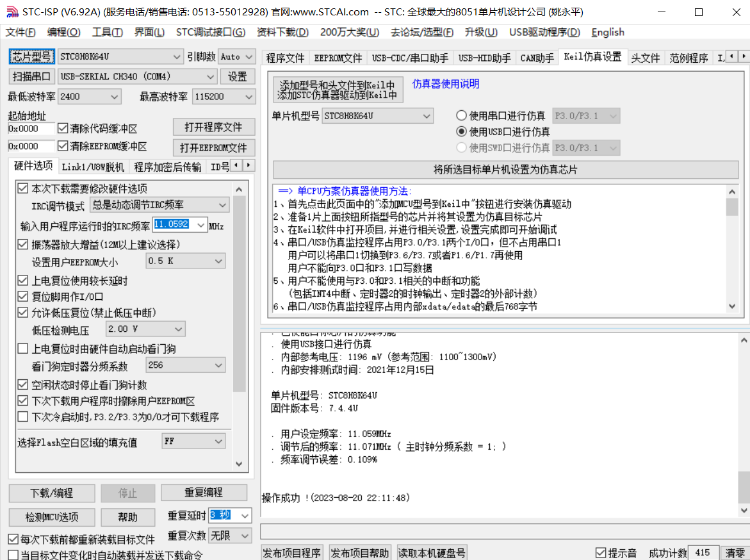Image resolution: width=750 pixels, height=560 pixels.
Task: Click 打开EEPROM文件 button
Action: [x=214, y=147]
